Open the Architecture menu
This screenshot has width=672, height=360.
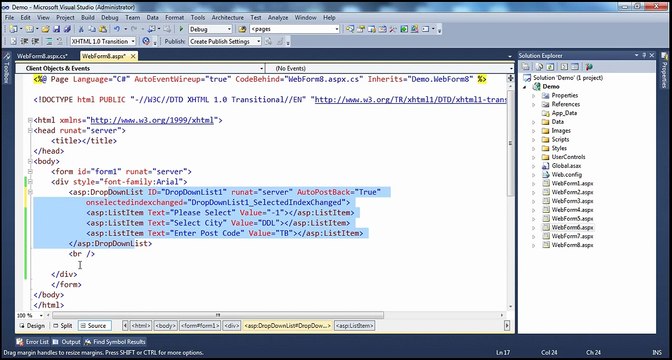[228, 18]
